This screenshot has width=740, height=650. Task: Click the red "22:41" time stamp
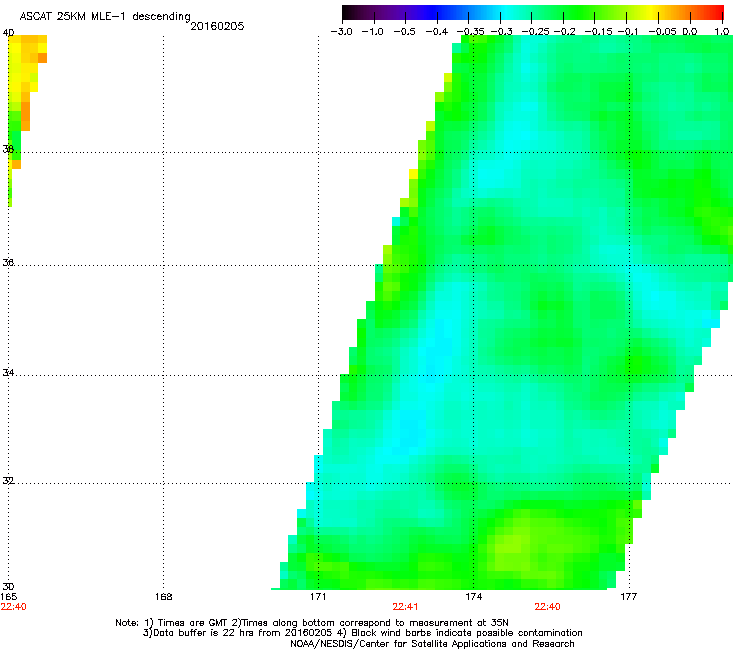tap(405, 607)
